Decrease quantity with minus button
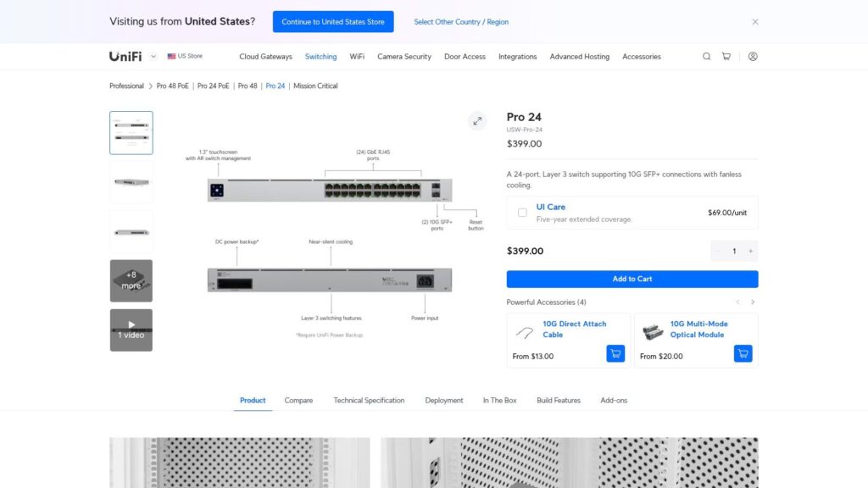 pos(718,251)
